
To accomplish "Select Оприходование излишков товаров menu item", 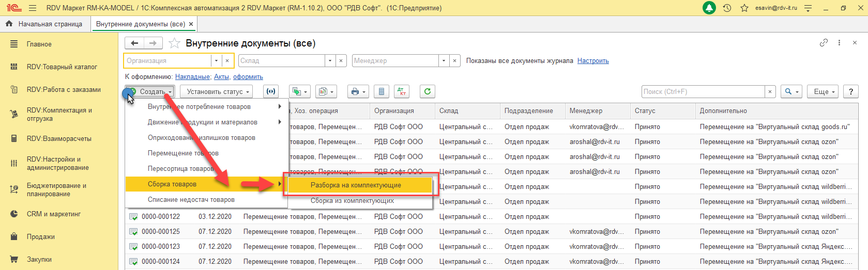I will tap(206, 137).
